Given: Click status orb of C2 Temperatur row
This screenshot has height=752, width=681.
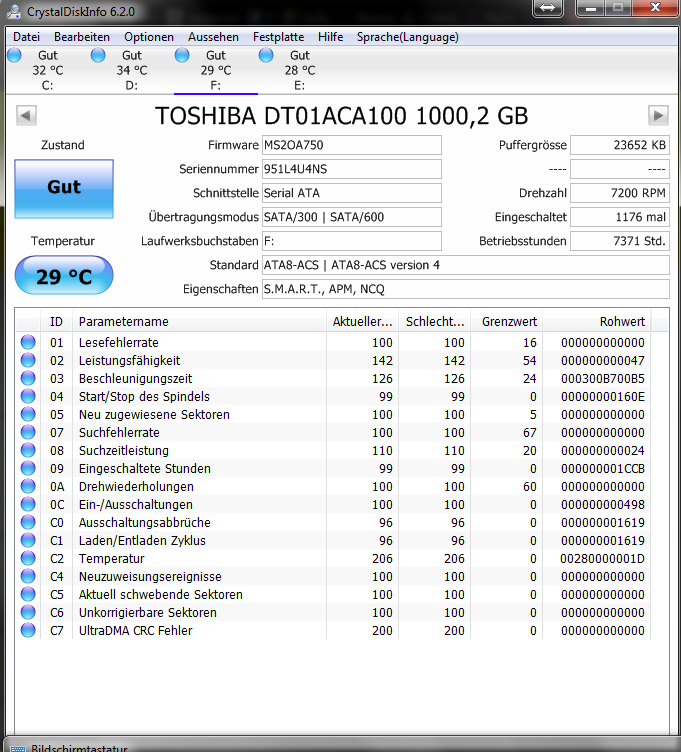Looking at the screenshot, I should 28,558.
